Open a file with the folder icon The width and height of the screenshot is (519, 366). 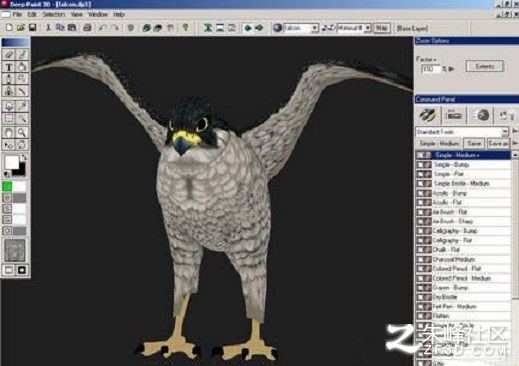tap(21, 28)
